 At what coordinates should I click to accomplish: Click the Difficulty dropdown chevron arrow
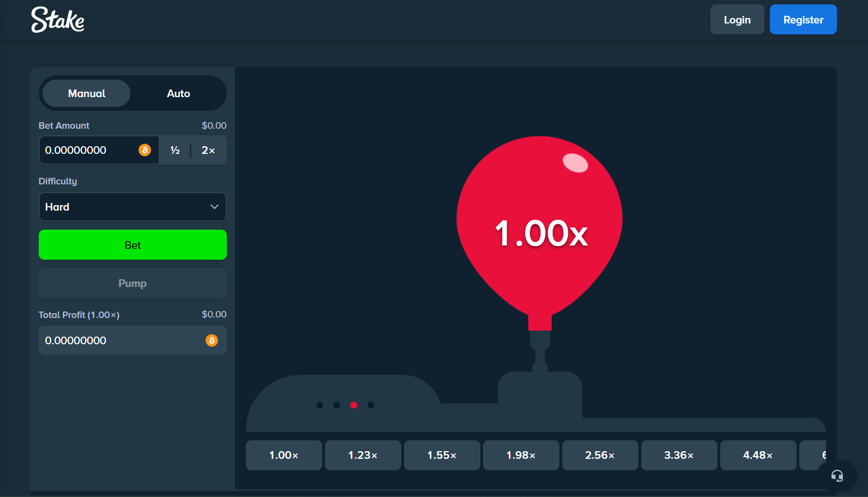(214, 207)
